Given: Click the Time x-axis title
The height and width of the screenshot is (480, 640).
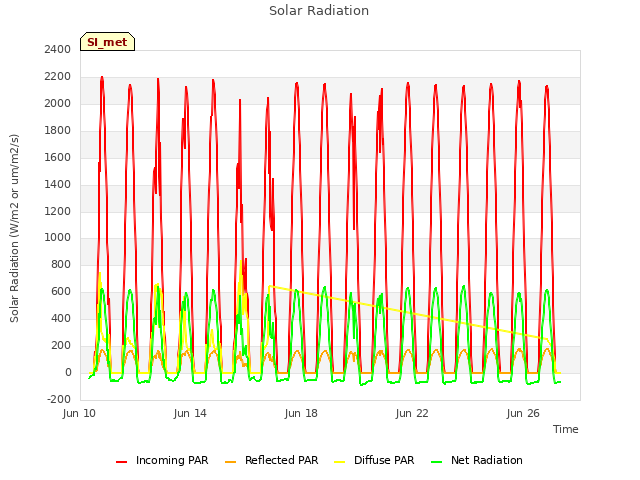Looking at the screenshot, I should [565, 429].
